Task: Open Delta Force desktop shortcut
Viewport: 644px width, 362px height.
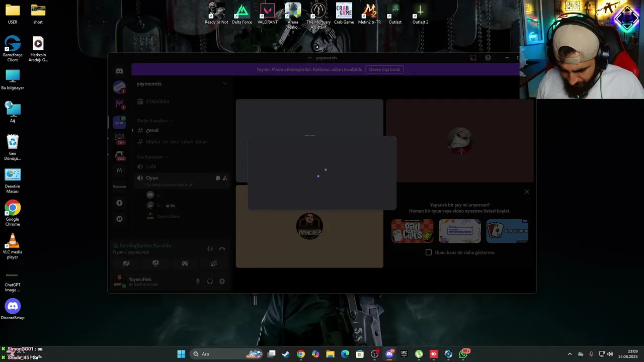Action: click(242, 14)
